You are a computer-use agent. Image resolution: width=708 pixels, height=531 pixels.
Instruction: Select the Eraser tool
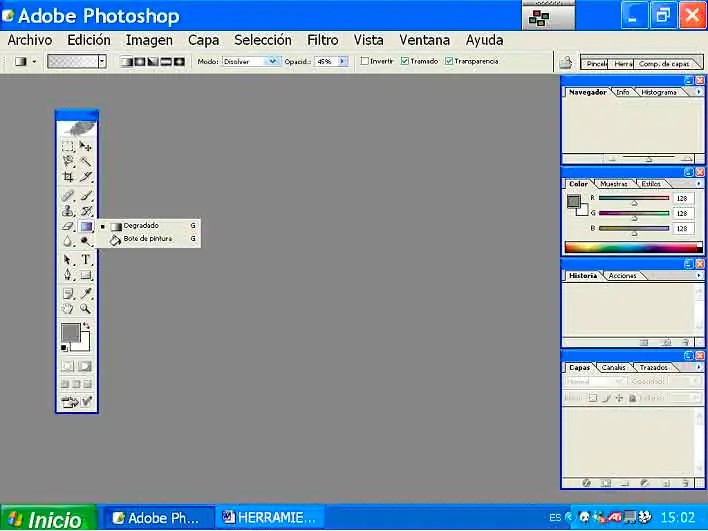pos(68,226)
